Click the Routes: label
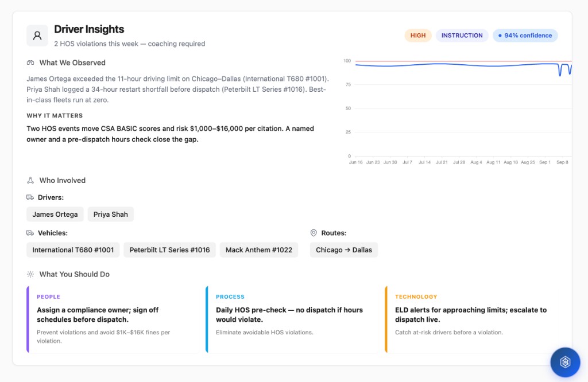 click(334, 233)
